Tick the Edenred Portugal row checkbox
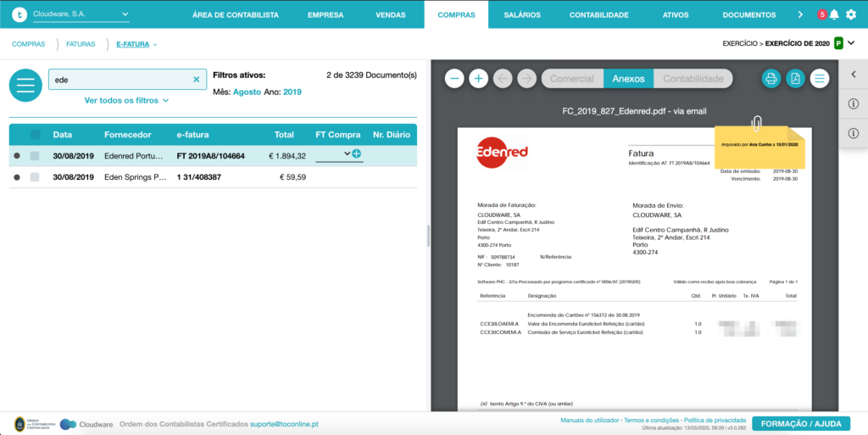The image size is (868, 435). click(x=35, y=156)
